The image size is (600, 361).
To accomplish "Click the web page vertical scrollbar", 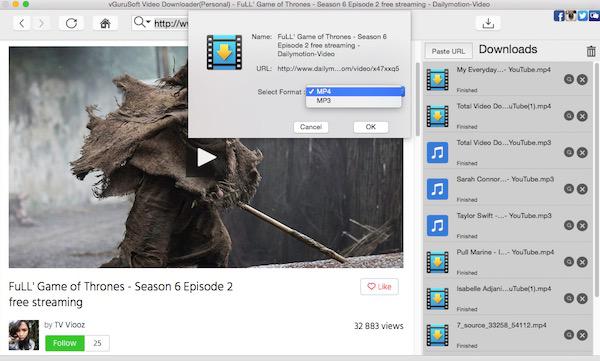I will click(417, 100).
